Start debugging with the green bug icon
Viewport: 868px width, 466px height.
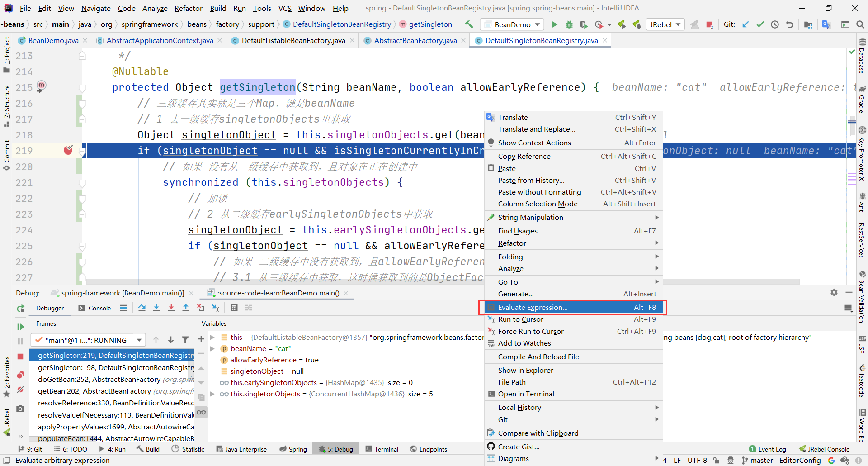pyautogui.click(x=569, y=24)
